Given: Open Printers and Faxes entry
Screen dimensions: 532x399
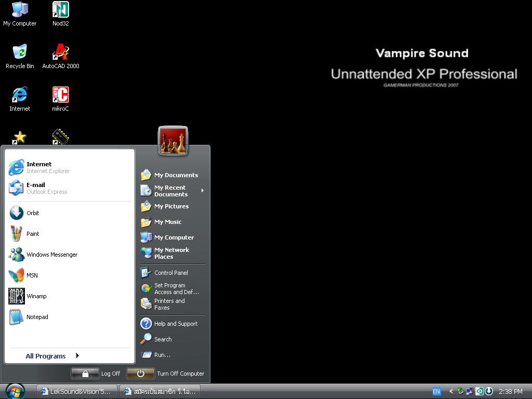Looking at the screenshot, I should [x=172, y=304].
